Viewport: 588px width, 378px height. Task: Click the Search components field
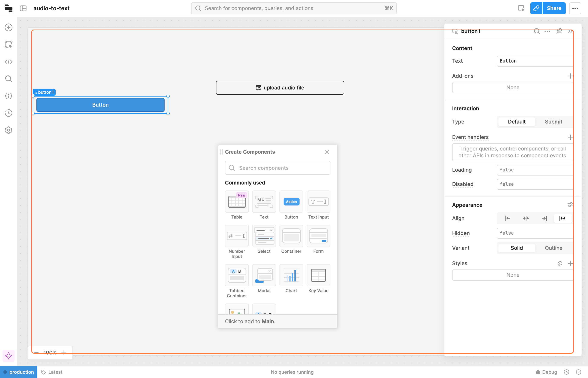[x=278, y=168]
